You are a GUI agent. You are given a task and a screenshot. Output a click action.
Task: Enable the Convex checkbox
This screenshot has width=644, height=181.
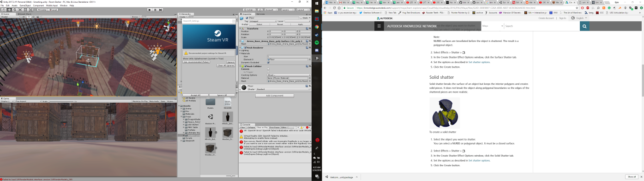(x=268, y=69)
